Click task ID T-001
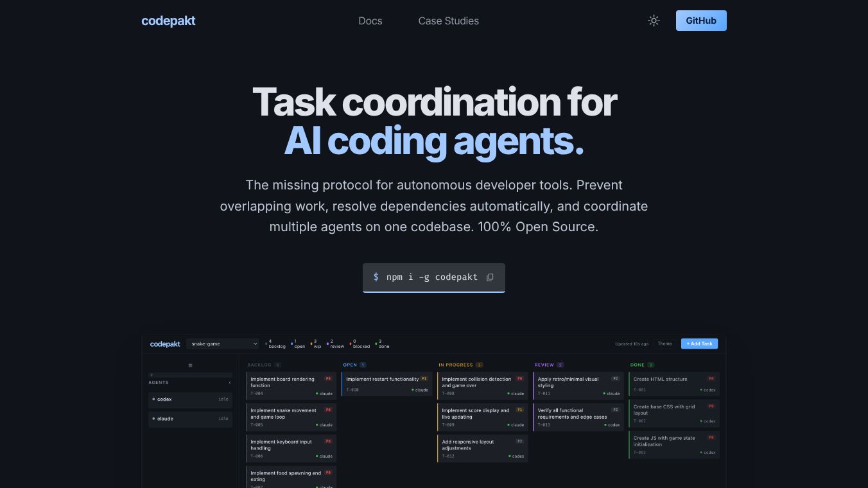 [x=639, y=390]
